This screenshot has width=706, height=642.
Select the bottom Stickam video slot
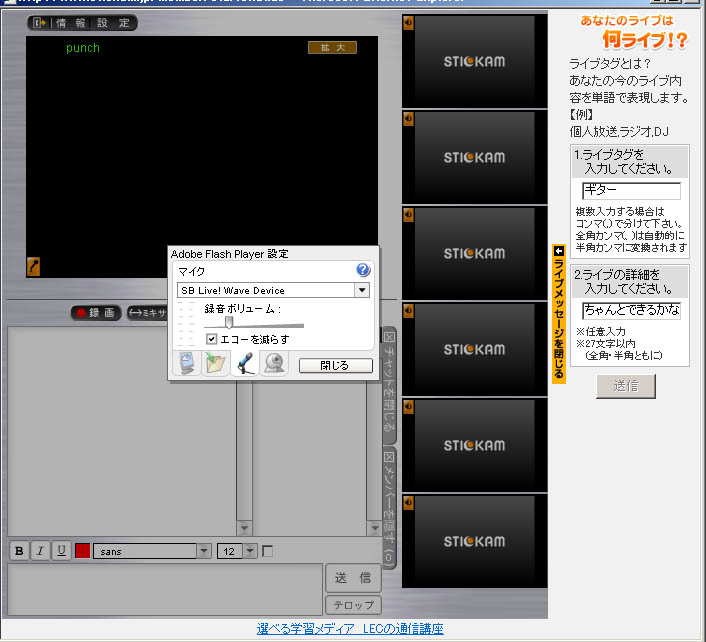474,541
